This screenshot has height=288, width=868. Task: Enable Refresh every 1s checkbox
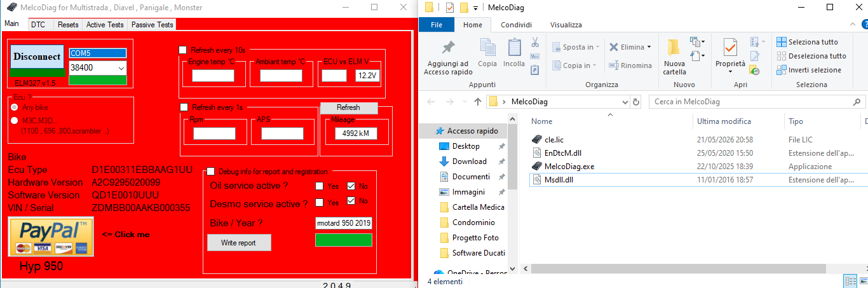pyautogui.click(x=184, y=107)
